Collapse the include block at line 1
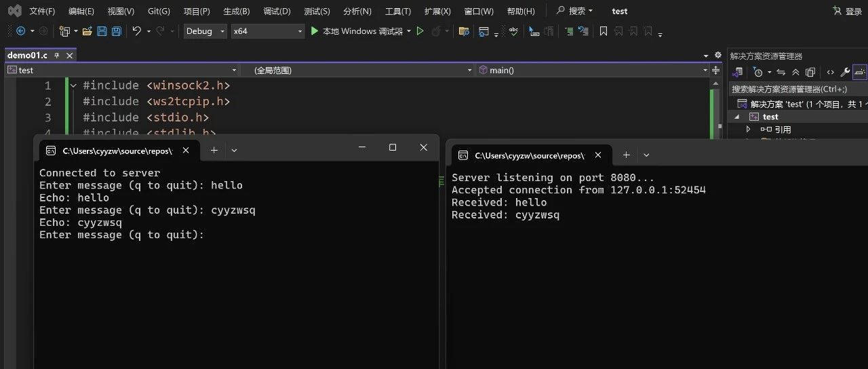The height and width of the screenshot is (369, 868). [73, 85]
